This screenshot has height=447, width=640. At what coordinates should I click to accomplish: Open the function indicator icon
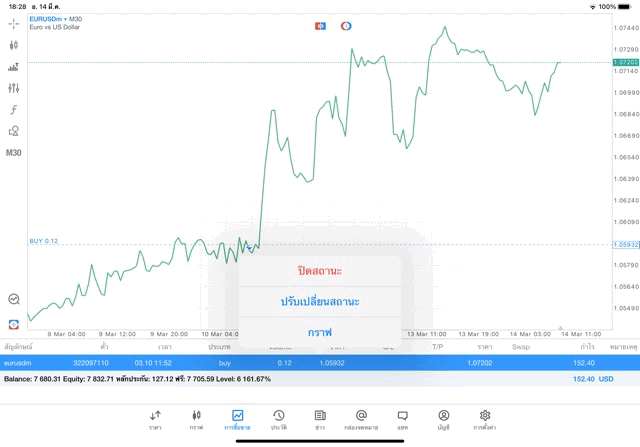tap(13, 109)
